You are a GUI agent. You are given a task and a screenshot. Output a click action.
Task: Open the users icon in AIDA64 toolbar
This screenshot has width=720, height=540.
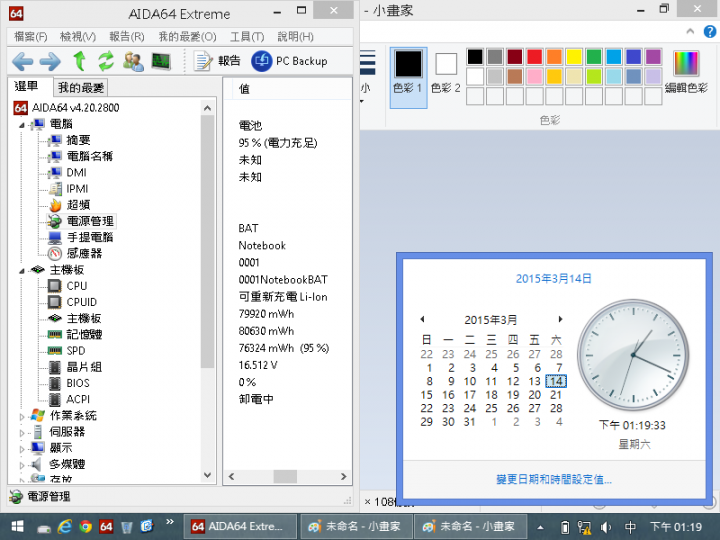click(x=134, y=61)
